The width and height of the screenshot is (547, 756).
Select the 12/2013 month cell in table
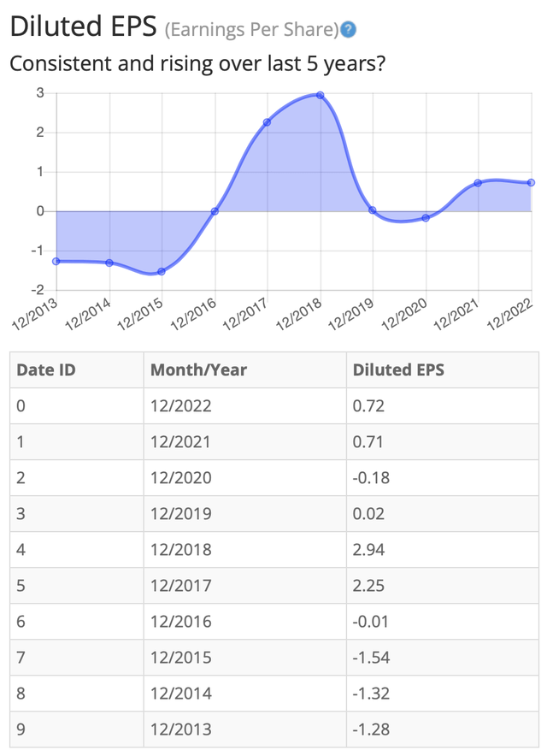pyautogui.click(x=244, y=729)
